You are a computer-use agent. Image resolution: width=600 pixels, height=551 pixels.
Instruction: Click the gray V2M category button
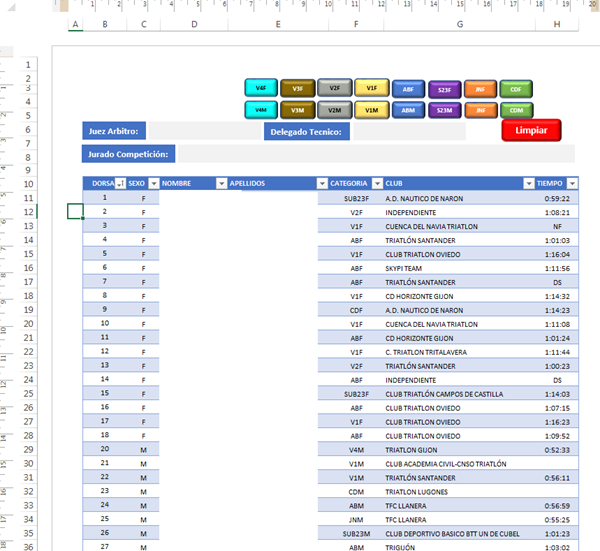coord(334,110)
